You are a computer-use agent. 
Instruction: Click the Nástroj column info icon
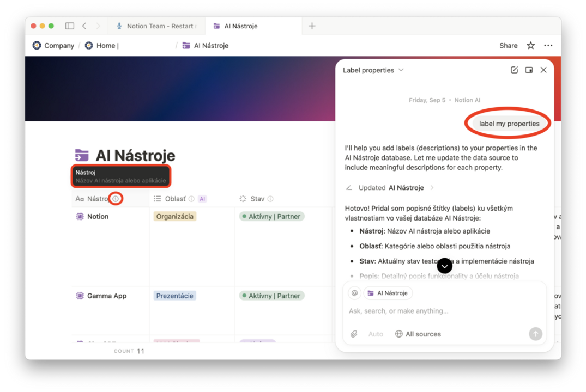116,199
